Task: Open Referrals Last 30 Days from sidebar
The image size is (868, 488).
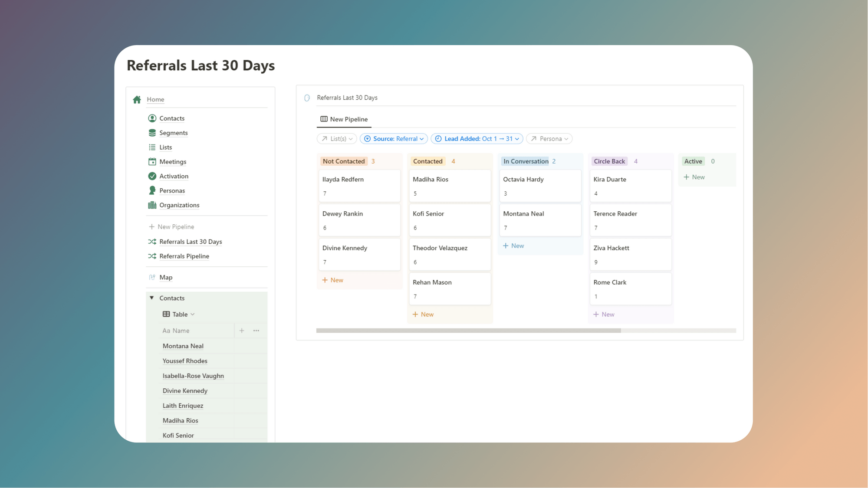Action: tap(190, 242)
